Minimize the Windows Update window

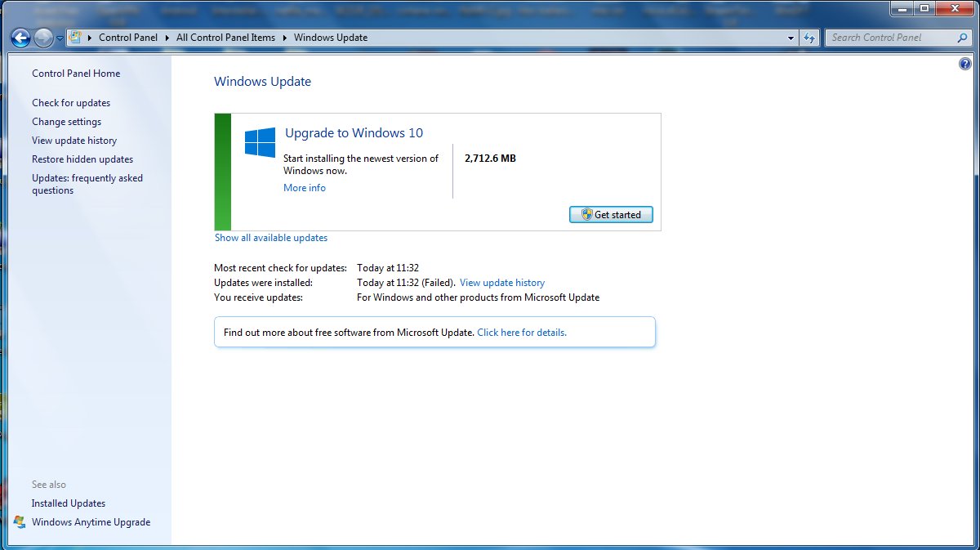[x=902, y=7]
